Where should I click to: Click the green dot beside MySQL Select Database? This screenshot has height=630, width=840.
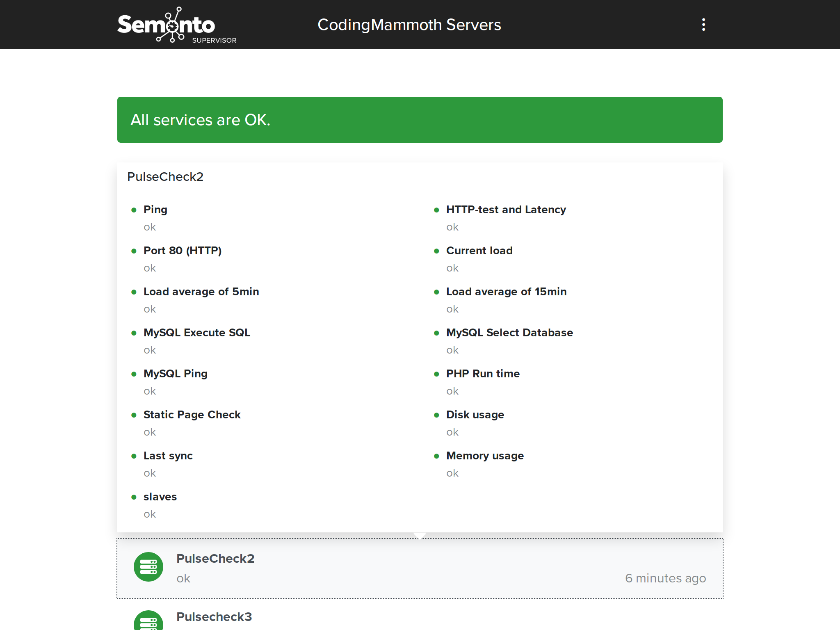point(436,333)
